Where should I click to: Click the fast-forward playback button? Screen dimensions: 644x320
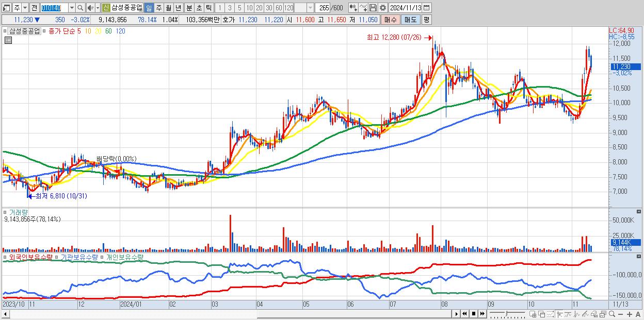pyautogui.click(x=482, y=314)
